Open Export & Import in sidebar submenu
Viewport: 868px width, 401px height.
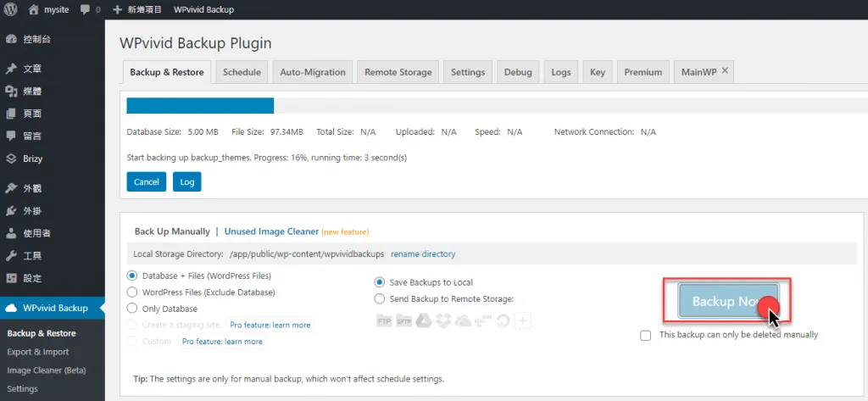tap(37, 352)
